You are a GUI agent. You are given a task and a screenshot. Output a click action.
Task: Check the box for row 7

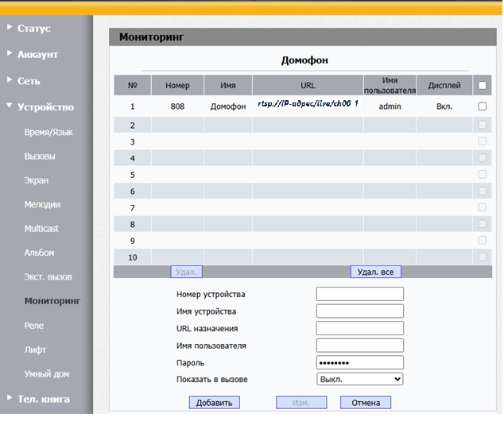click(x=483, y=207)
